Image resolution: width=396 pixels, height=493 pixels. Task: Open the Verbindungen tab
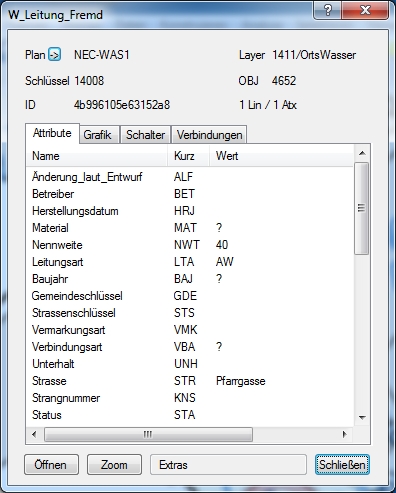click(209, 135)
